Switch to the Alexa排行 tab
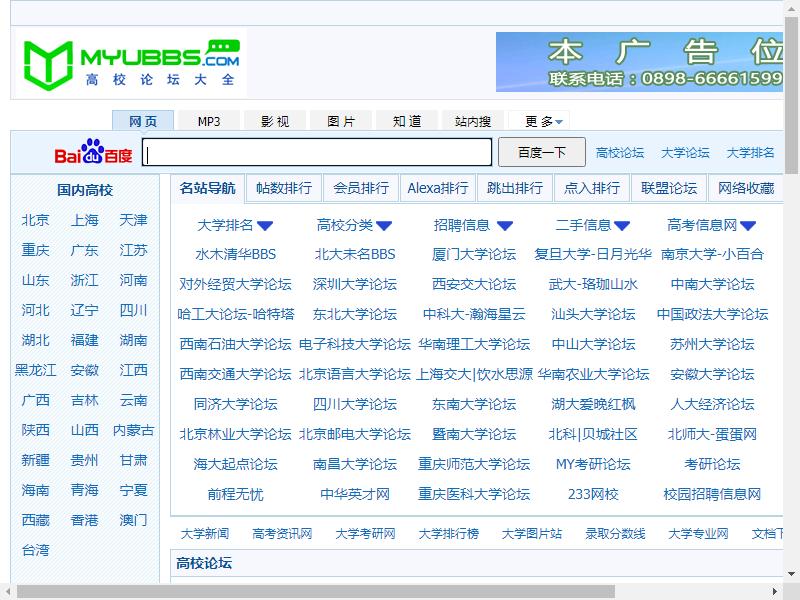The image size is (800, 600). click(438, 188)
